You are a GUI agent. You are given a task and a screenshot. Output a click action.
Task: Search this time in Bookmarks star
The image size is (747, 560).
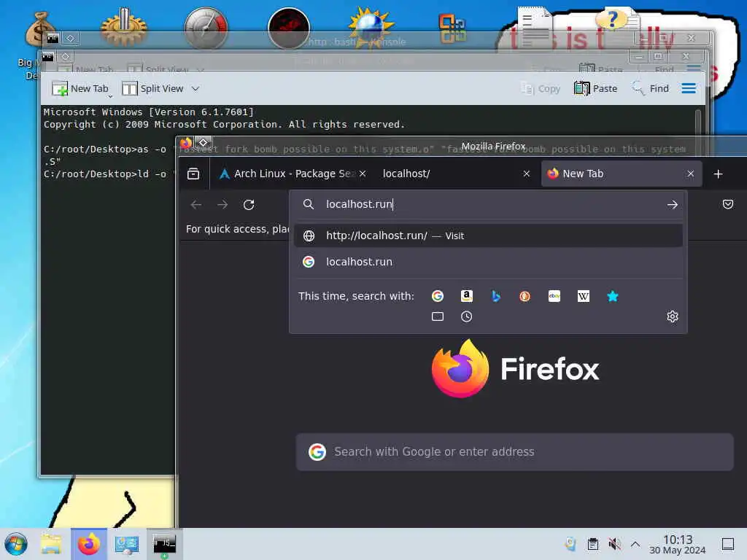613,296
